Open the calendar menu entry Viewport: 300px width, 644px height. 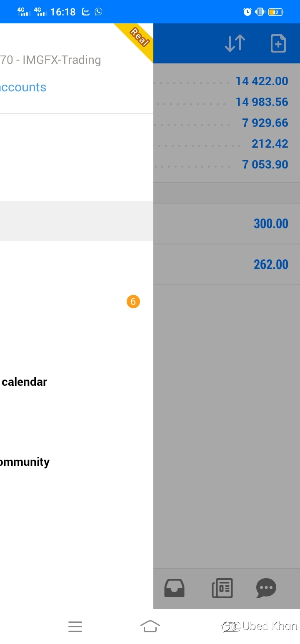[24, 382]
